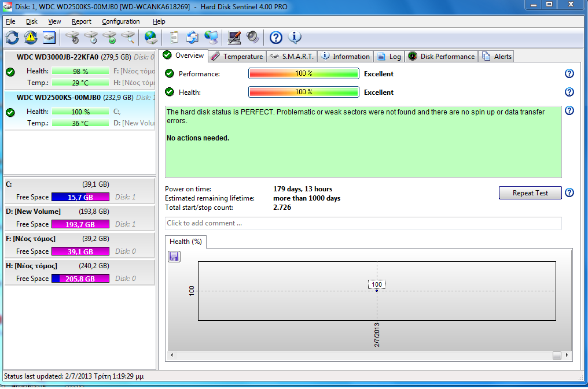
Task: Click the monitor with screwdriver configuration icon
Action: point(234,38)
